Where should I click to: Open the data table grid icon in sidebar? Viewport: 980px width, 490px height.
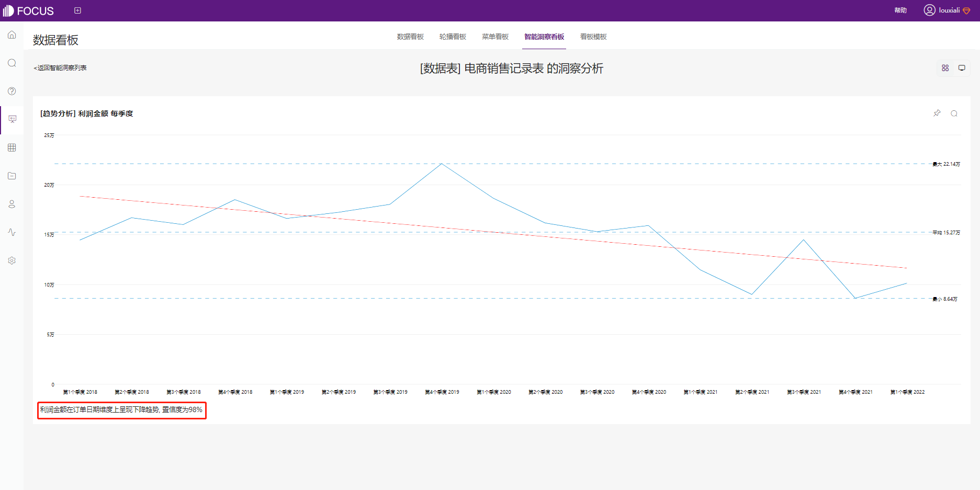(x=12, y=147)
